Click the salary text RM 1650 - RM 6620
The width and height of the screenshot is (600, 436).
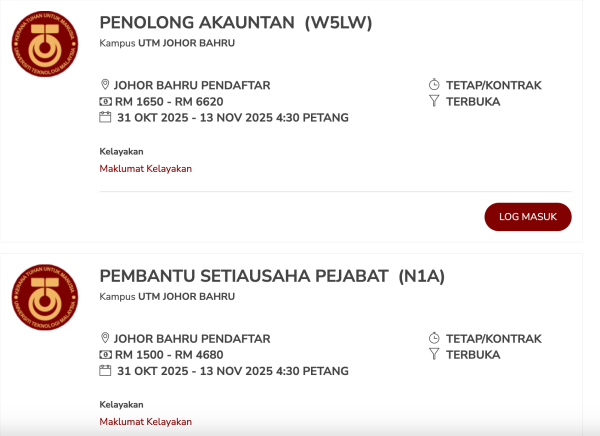(x=169, y=102)
